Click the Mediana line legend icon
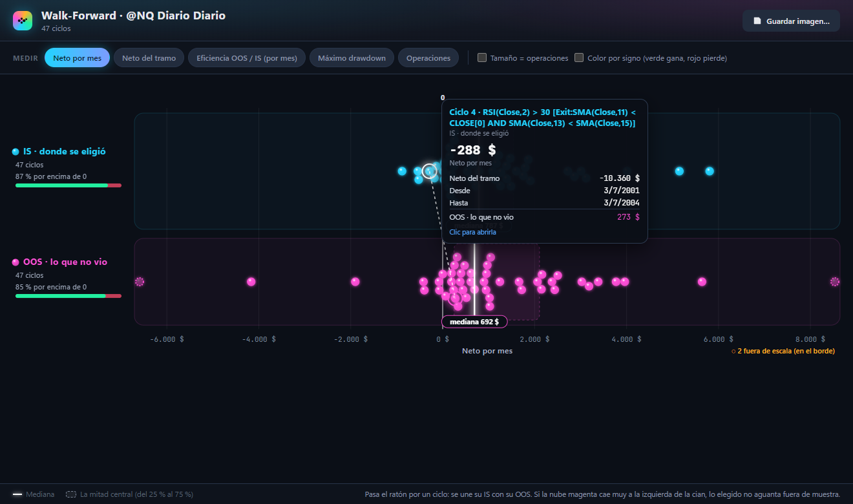Screen dimensions: 853x504 [17, 494]
